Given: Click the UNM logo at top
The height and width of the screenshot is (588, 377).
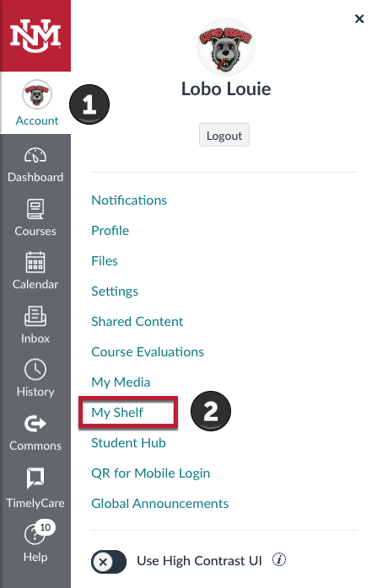Looking at the screenshot, I should coord(35,35).
